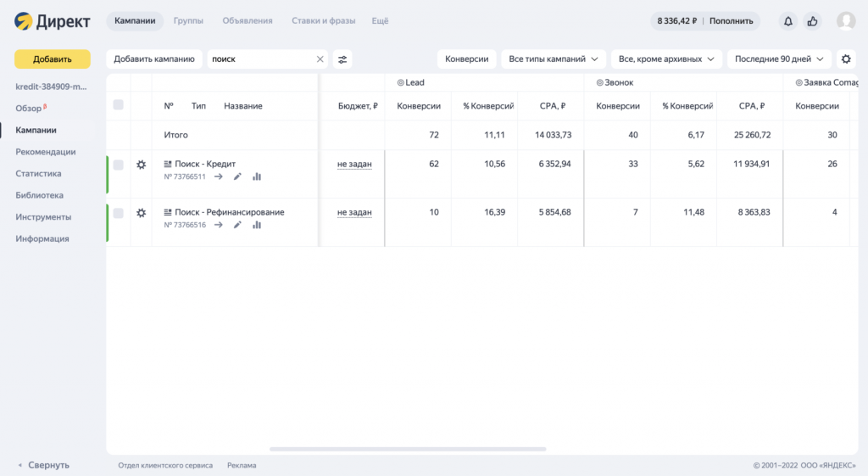Viewport: 868px width, 476px height.
Task: Open gear settings for Поиск - Кредит campaign
Action: point(142,165)
